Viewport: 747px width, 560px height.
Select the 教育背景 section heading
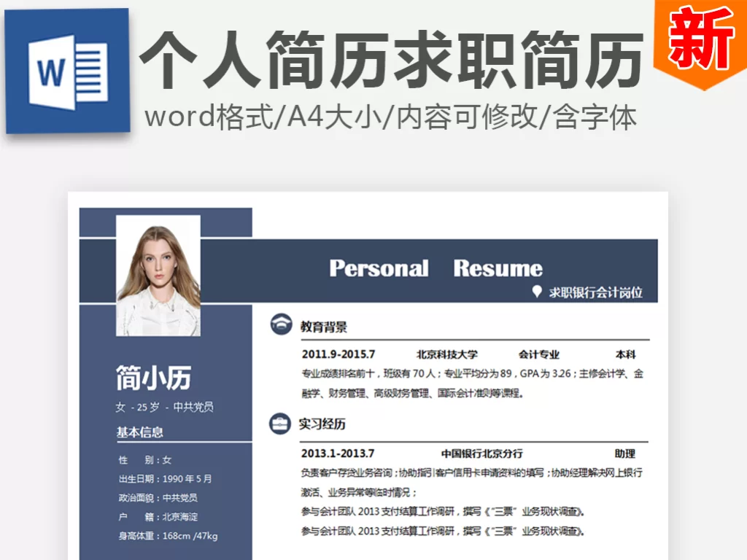tap(324, 327)
